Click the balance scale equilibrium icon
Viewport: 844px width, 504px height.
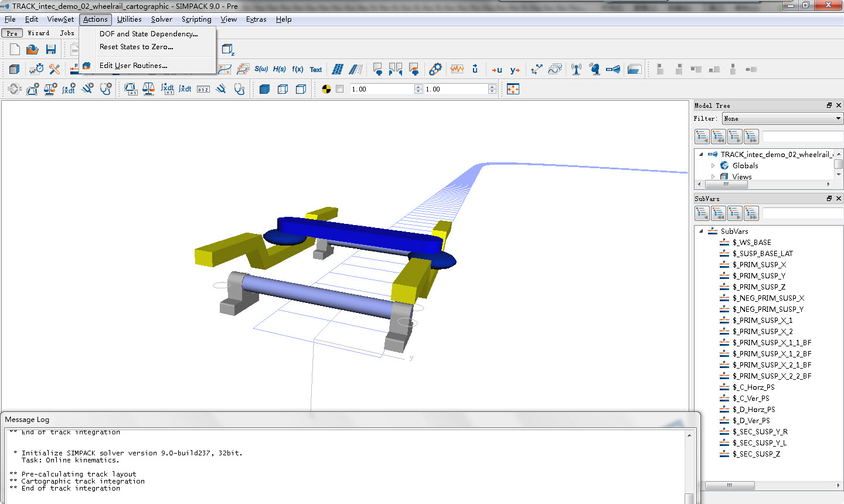point(149,89)
